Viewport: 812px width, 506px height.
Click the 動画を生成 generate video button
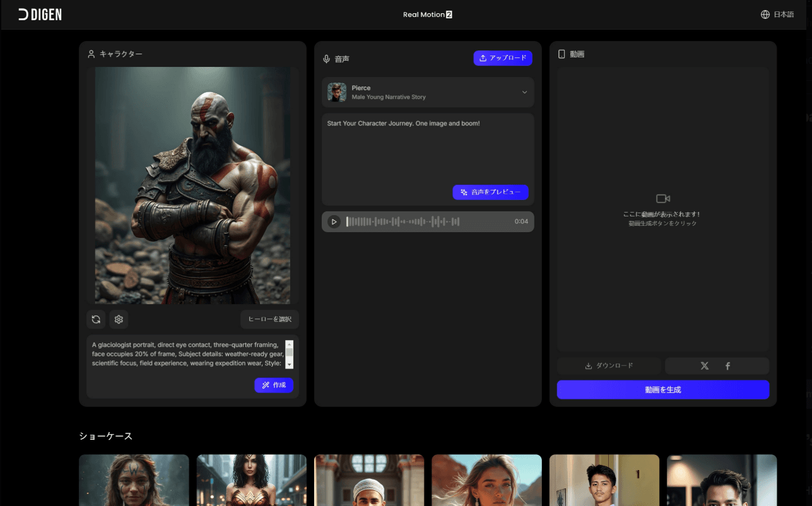663,390
